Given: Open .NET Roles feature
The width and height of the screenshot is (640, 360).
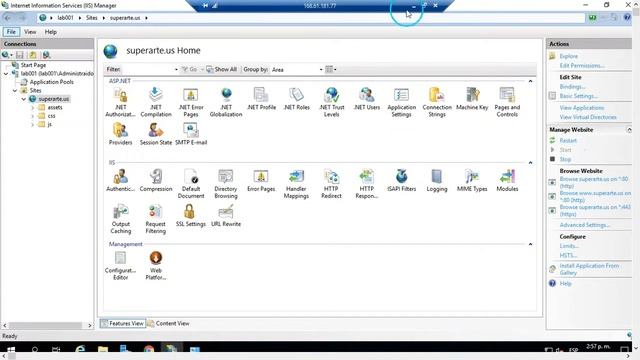Looking at the screenshot, I should 296,99.
